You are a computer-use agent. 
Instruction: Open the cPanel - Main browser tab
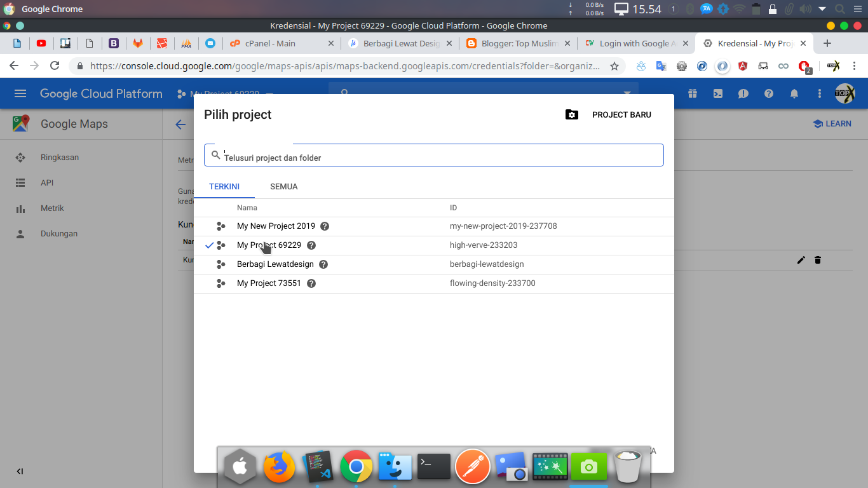point(271,43)
